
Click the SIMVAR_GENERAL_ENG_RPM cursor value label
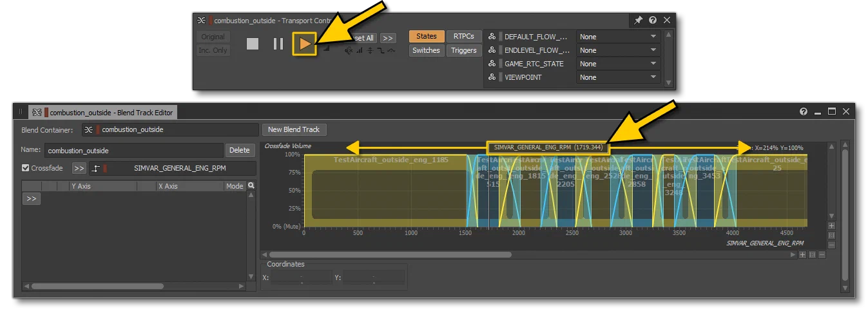(548, 147)
